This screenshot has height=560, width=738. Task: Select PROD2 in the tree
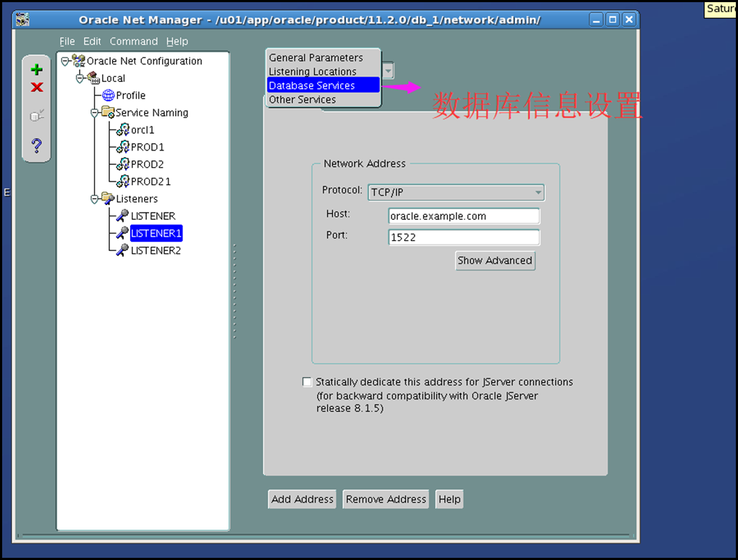(x=148, y=164)
